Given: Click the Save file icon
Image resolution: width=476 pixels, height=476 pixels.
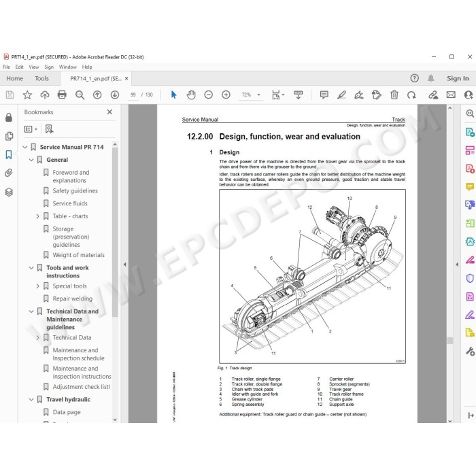Looking at the screenshot, I should [x=10, y=95].
